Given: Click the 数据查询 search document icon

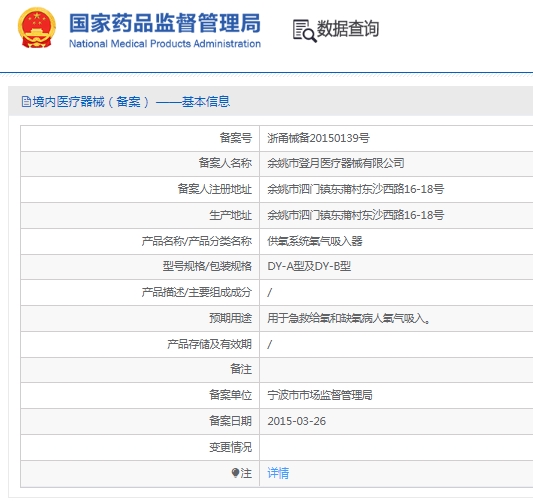Looking at the screenshot, I should (x=305, y=31).
